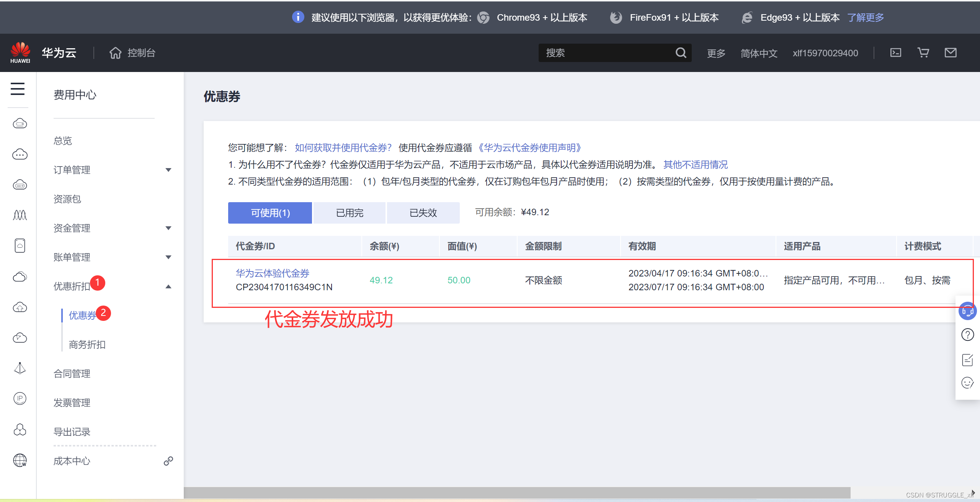Image resolution: width=980 pixels, height=502 pixels.
Task: Click the search magnifier icon
Action: tap(681, 52)
